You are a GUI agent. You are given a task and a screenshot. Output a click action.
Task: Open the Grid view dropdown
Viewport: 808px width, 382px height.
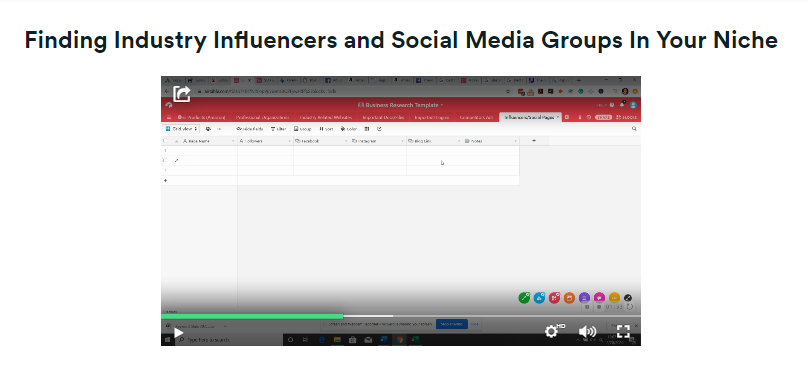tap(181, 129)
